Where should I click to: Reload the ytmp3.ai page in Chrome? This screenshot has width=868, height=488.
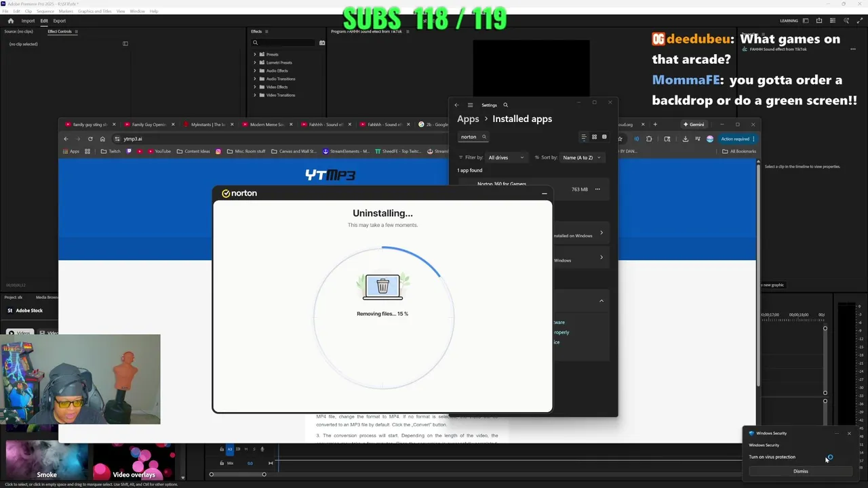click(90, 139)
